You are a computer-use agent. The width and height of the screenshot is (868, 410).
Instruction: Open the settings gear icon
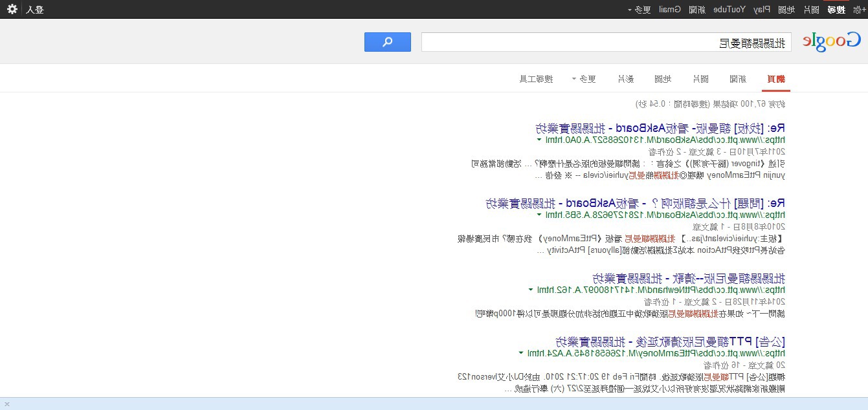coord(12,9)
